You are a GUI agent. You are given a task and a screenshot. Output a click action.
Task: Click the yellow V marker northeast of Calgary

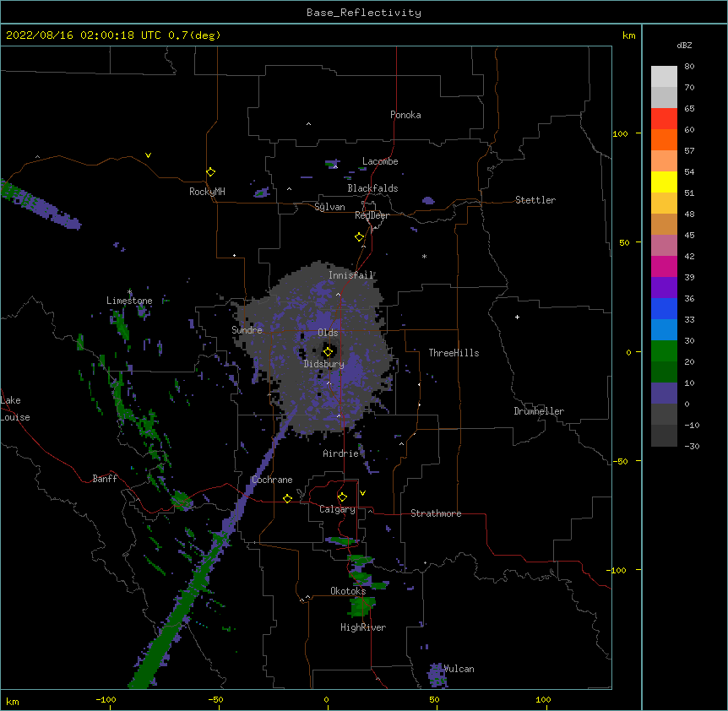362,493
